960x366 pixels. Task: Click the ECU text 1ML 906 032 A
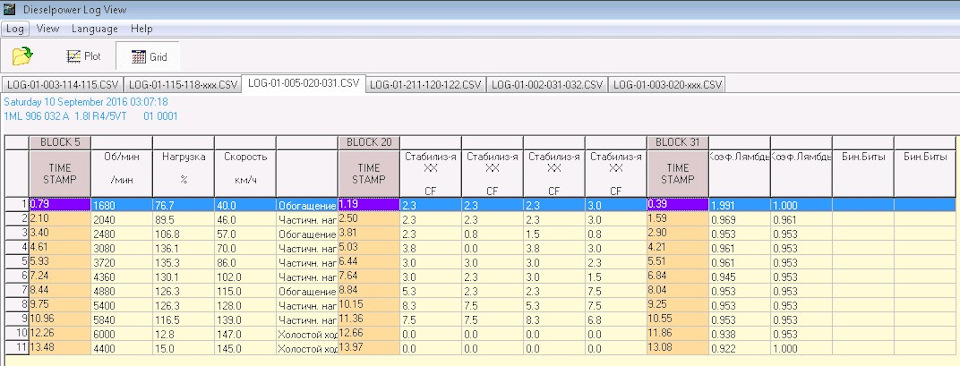pos(37,116)
